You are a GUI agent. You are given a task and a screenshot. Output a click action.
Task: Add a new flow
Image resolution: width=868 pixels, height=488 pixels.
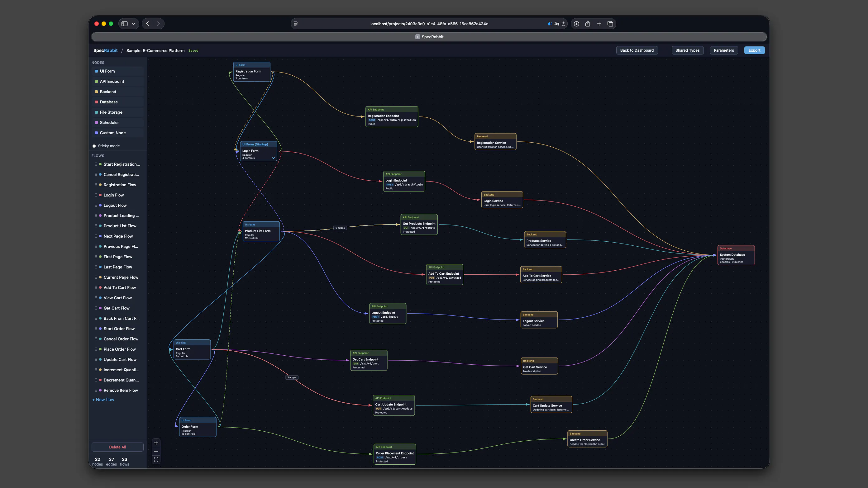pyautogui.click(x=103, y=400)
